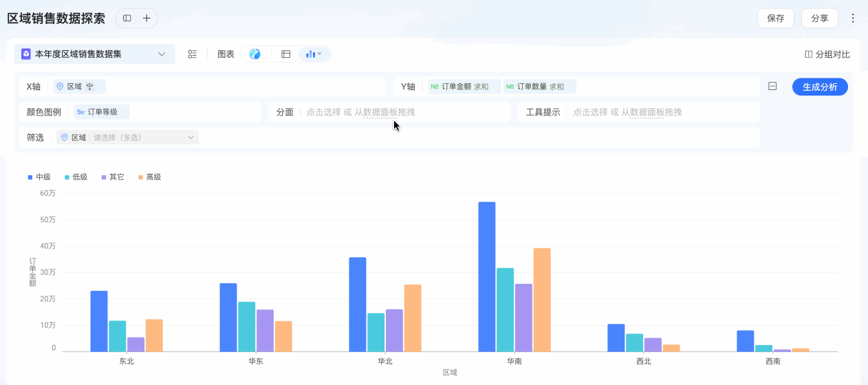Click the 华南 x-axis label
This screenshot has height=385, width=868.
pyautogui.click(x=514, y=361)
